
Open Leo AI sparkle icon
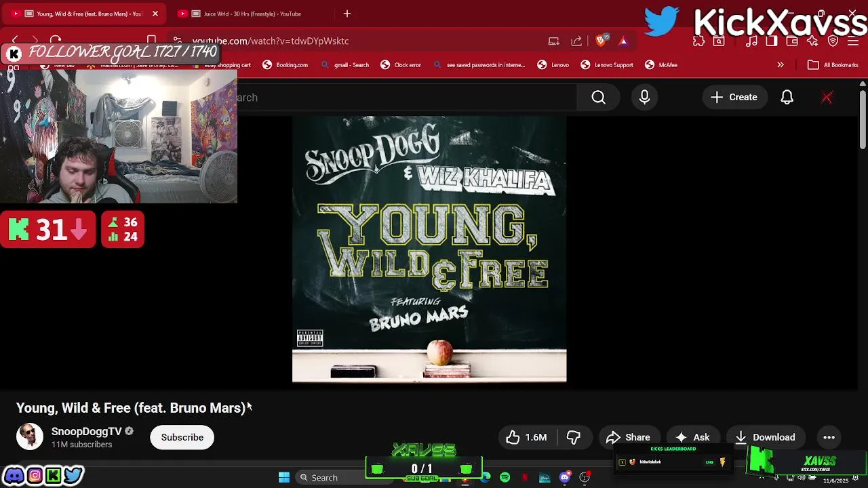812,41
